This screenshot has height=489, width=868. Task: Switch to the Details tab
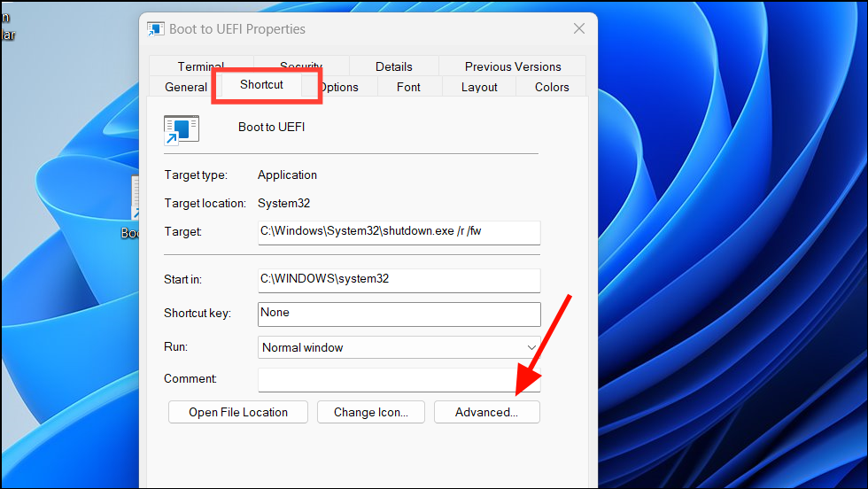click(x=393, y=66)
